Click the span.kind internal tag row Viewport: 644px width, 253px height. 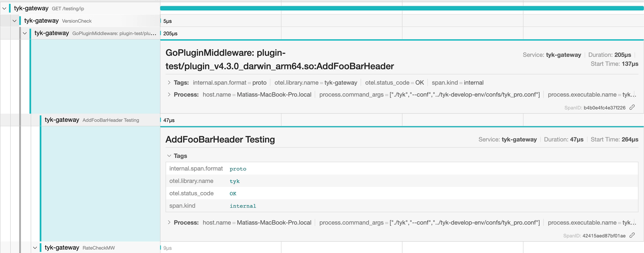401,206
